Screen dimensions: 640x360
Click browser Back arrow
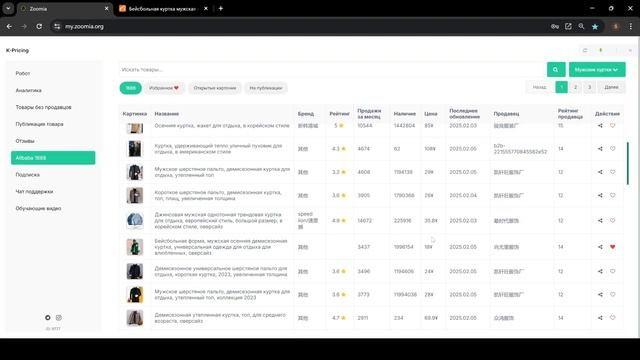click(9, 27)
